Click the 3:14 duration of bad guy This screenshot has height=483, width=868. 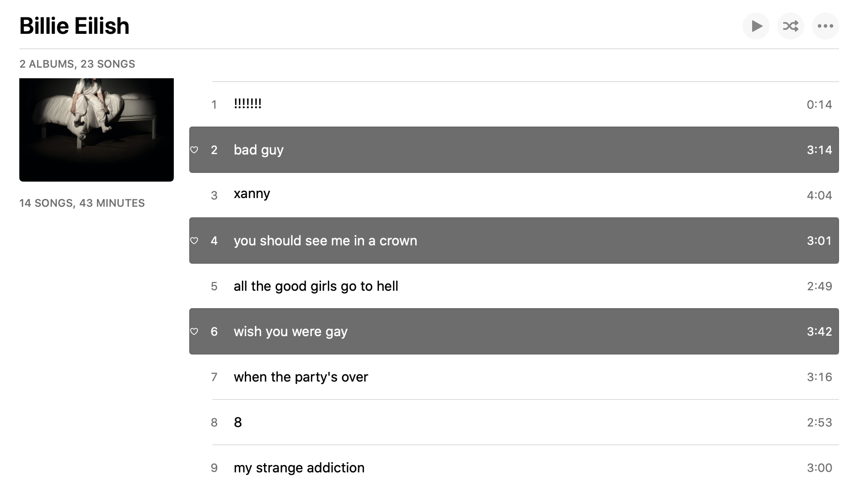[x=819, y=150]
